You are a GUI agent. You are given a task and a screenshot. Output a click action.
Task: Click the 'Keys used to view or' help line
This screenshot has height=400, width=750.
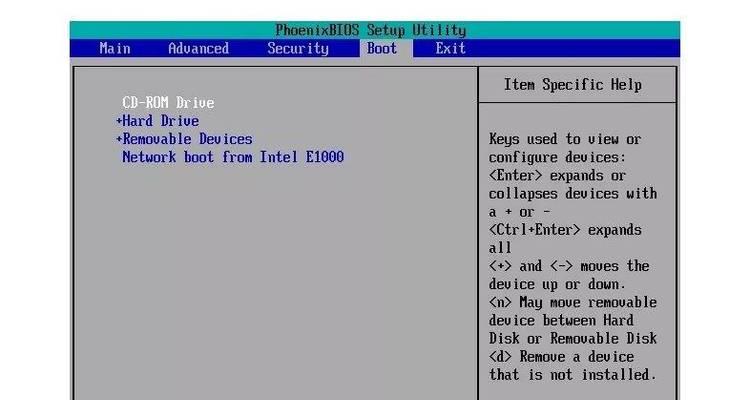[565, 139]
